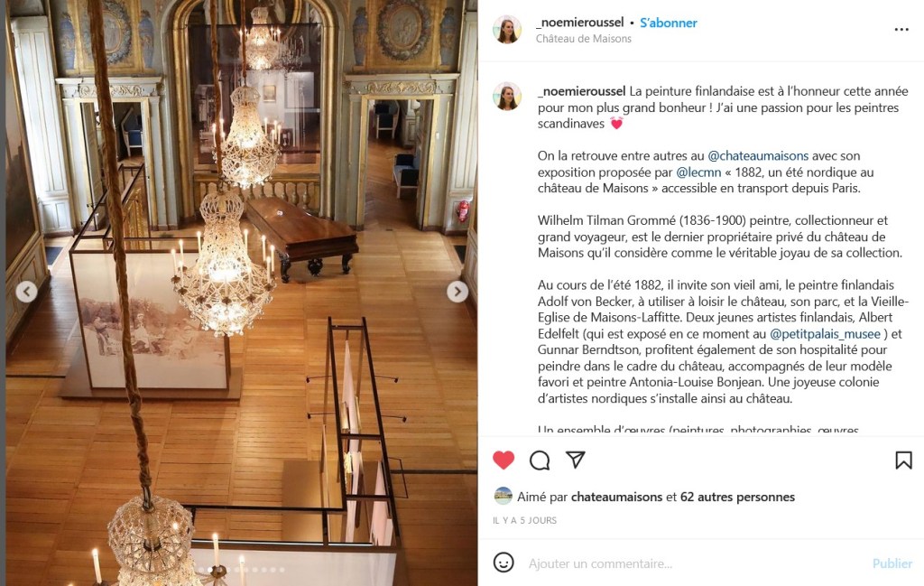Unlike the post with the red heart
Image resolution: width=924 pixels, height=586 pixels.
(504, 460)
